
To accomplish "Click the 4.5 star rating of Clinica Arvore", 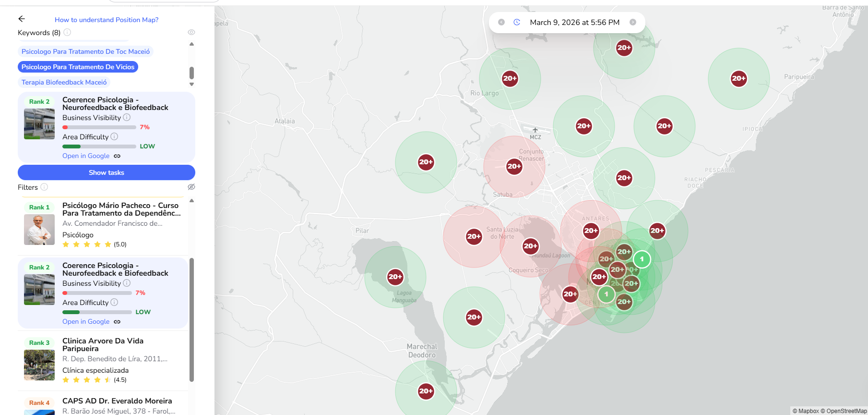I will (95, 380).
